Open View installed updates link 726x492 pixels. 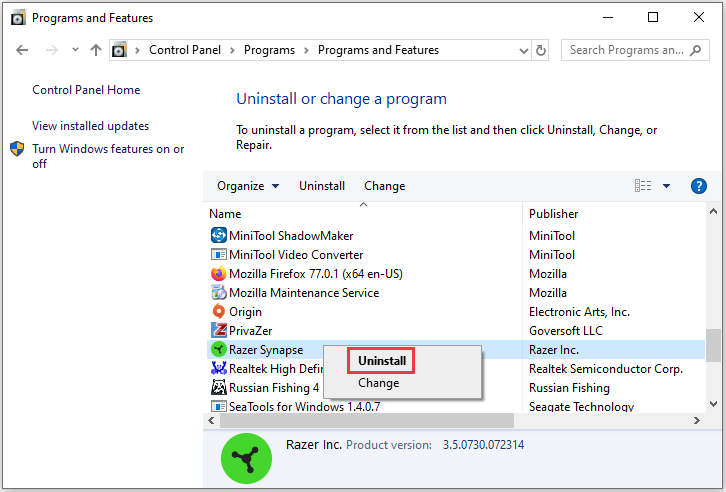[x=90, y=126]
